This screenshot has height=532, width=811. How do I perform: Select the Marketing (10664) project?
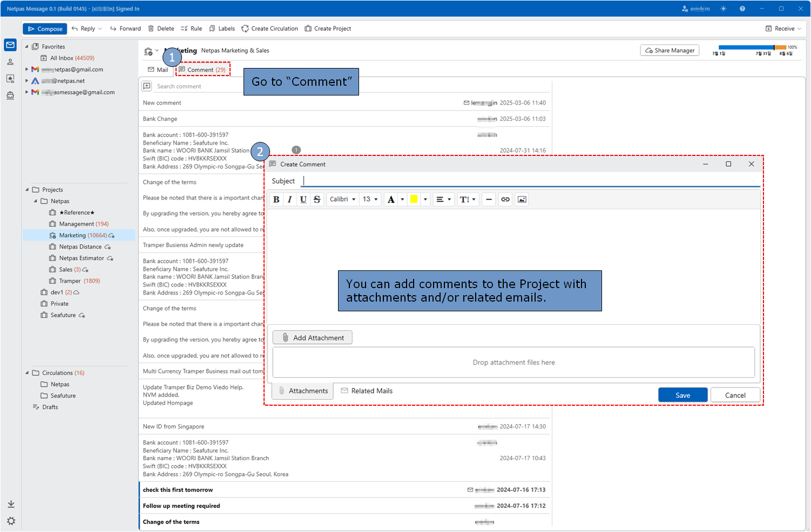(79, 235)
